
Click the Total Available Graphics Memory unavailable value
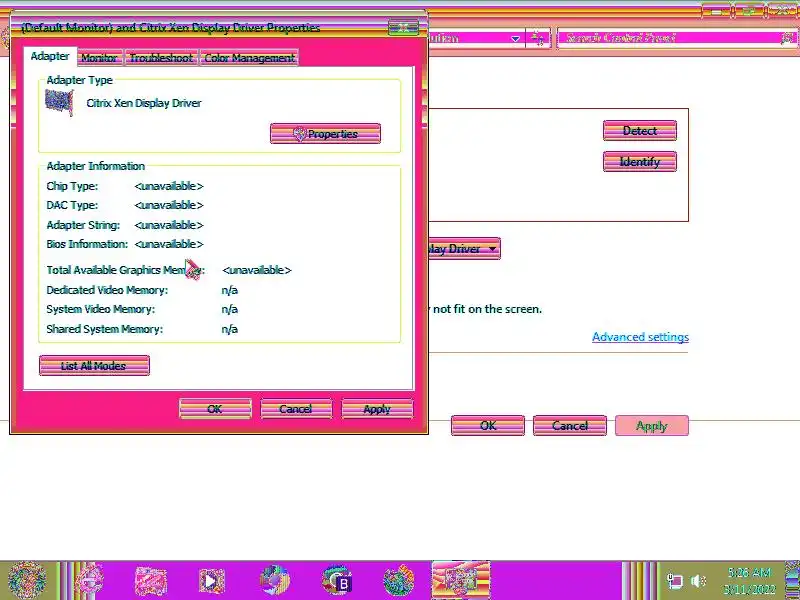point(257,270)
